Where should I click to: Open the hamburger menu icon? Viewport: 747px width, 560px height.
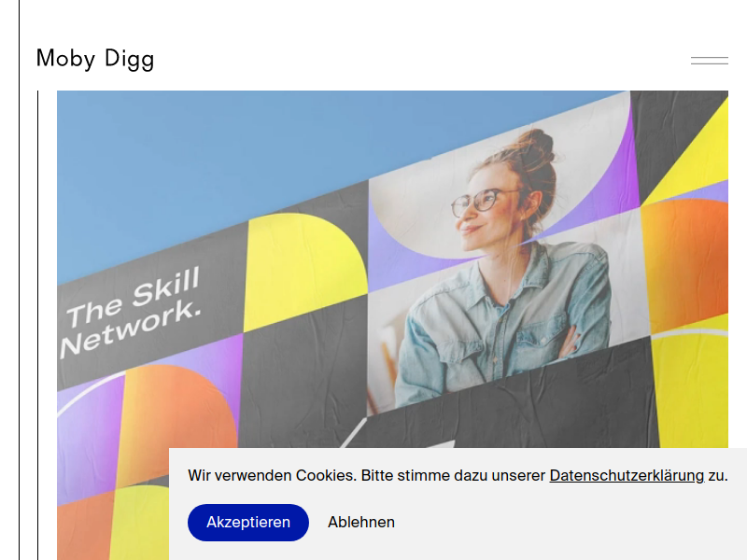click(x=710, y=61)
